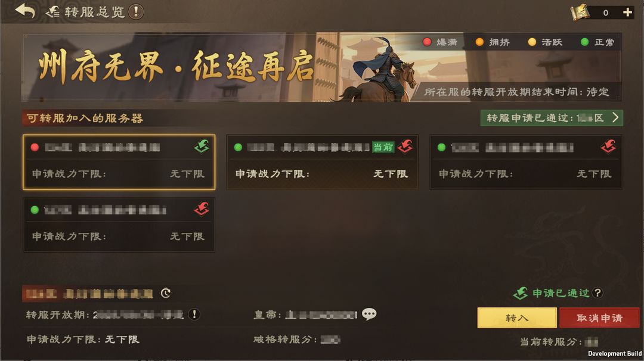Click the scroll currency icon
This screenshot has width=644, height=361.
[x=580, y=13]
